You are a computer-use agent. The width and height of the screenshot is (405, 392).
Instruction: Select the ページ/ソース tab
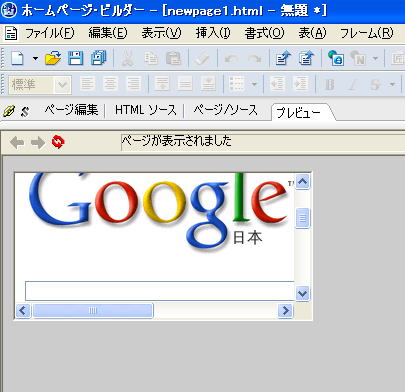[x=226, y=110]
